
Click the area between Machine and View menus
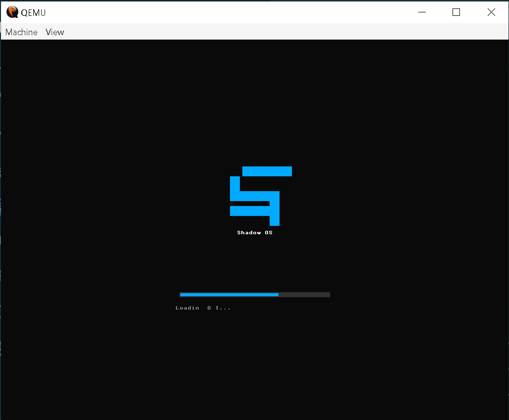[41, 32]
